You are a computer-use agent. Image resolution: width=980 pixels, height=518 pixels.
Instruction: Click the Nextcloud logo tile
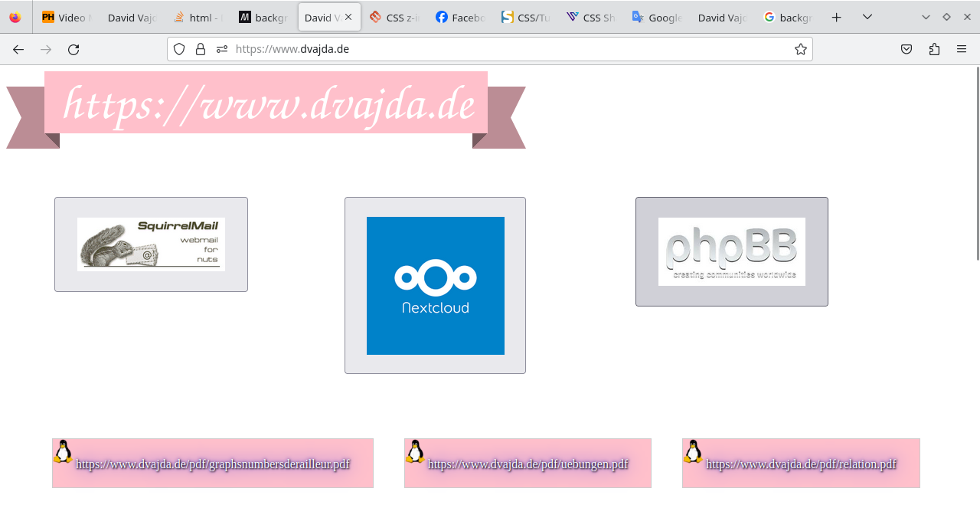pyautogui.click(x=435, y=285)
